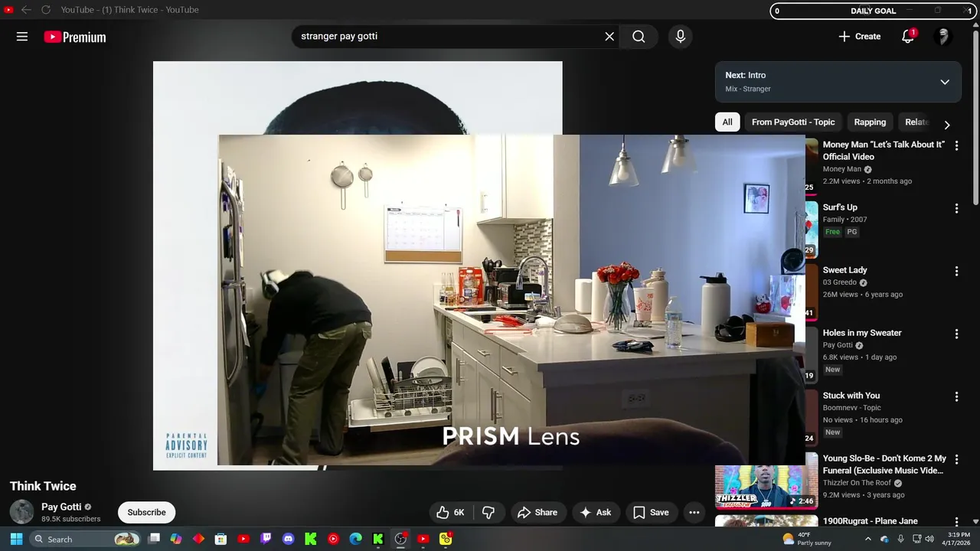This screenshot has width=980, height=551.
Task: Open options for Young Slo-Be video
Action: 956,459
